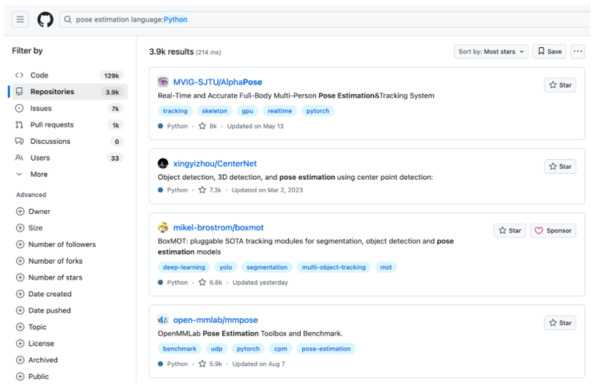Image resolution: width=591 pixels, height=391 pixels.
Task: Click the 'gpu' topic tag
Action: tap(247, 111)
